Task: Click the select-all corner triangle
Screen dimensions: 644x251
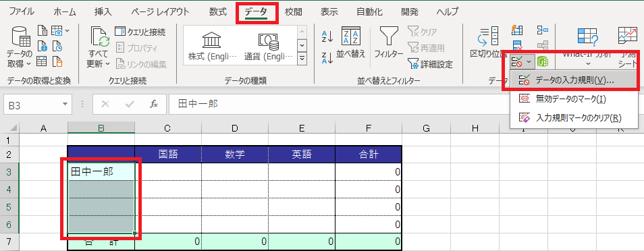Action: 14,128
